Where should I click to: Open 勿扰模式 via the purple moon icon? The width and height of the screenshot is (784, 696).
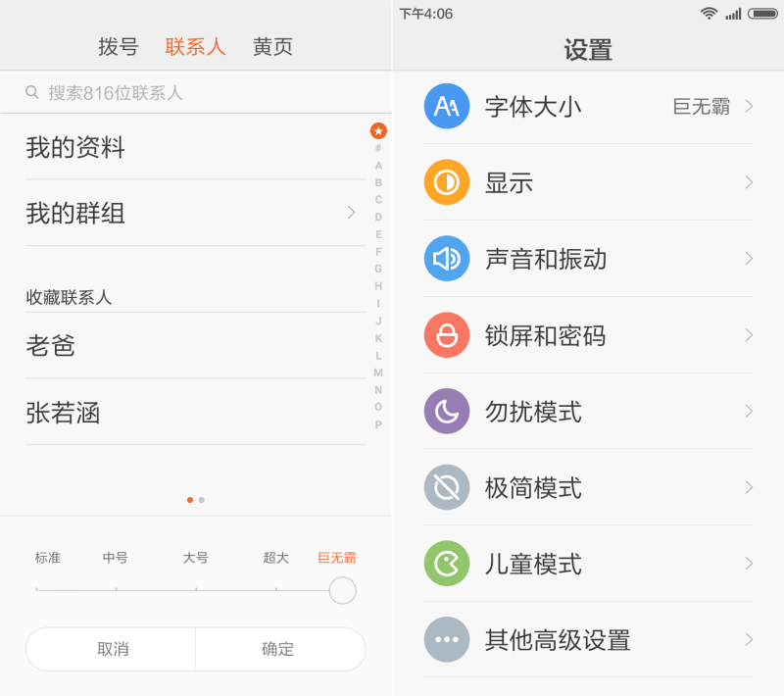(447, 412)
